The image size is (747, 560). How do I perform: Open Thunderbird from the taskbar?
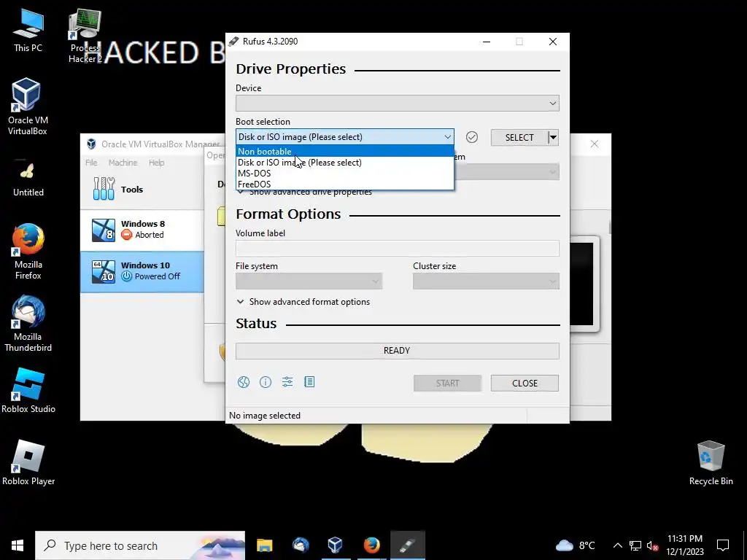pyautogui.click(x=301, y=545)
